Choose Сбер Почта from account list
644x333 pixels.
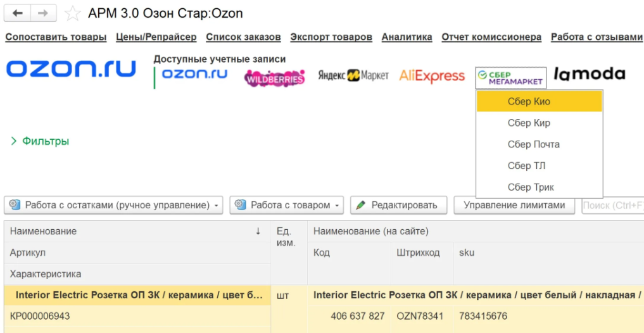pyautogui.click(x=533, y=144)
